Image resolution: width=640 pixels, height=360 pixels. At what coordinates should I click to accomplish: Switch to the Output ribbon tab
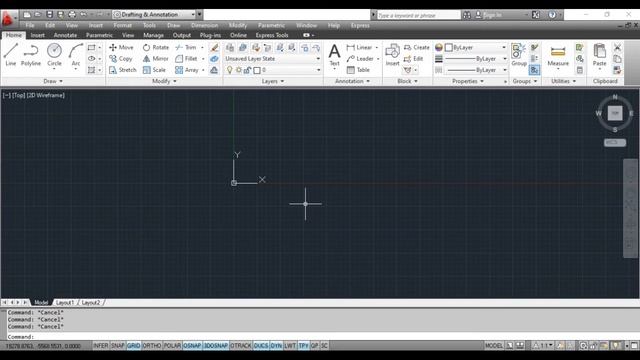(182, 35)
